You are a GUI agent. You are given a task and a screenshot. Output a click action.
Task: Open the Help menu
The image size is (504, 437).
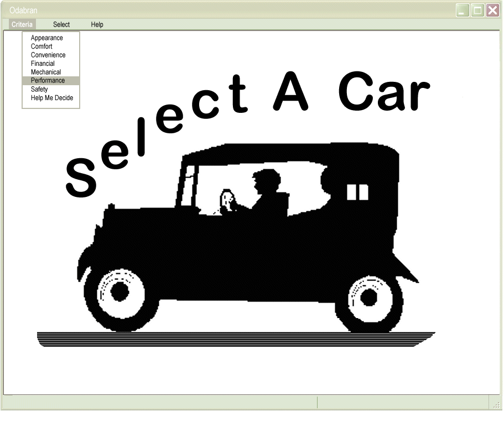97,24
